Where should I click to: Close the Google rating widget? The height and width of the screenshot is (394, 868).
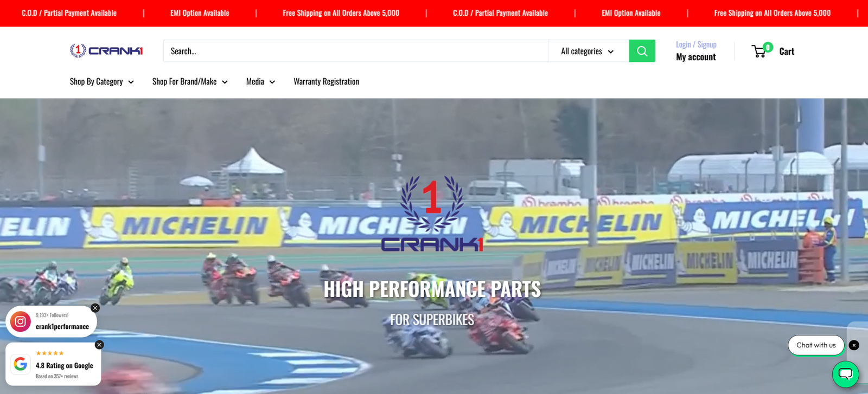99,345
